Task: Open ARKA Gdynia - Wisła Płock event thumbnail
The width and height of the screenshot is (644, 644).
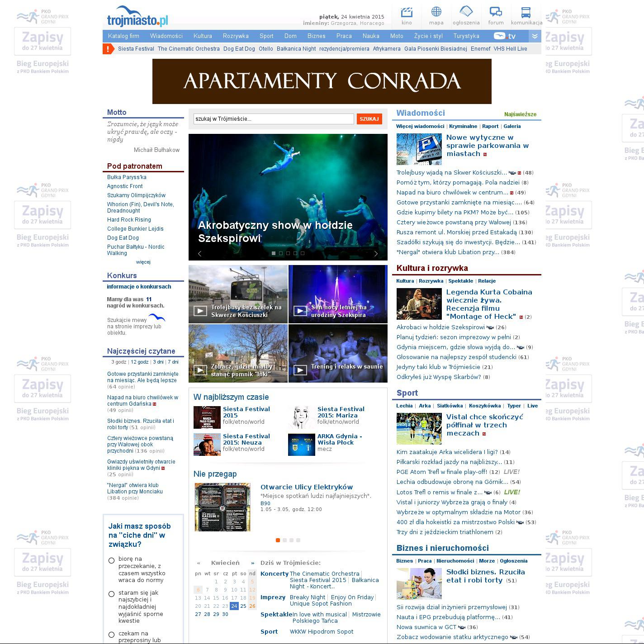Action: tap(302, 445)
